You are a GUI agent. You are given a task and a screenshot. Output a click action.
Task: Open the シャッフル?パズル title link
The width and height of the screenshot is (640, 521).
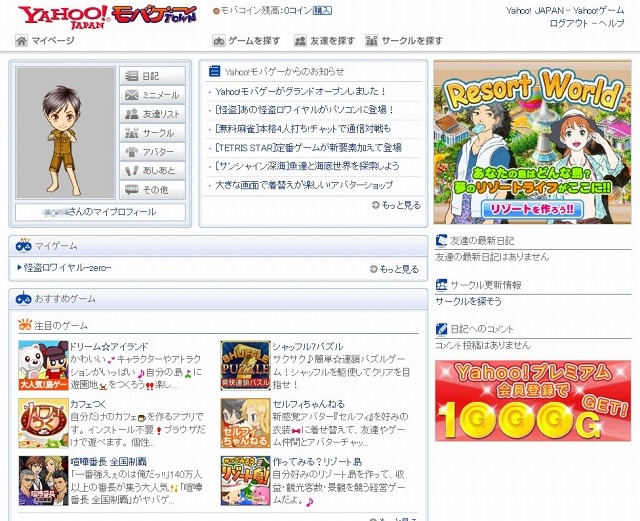pyautogui.click(x=308, y=347)
